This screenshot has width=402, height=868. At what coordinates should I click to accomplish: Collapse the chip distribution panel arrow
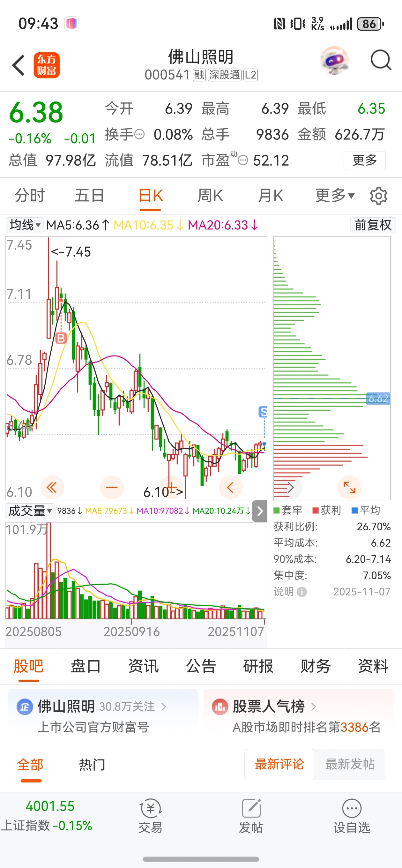pos(290,487)
